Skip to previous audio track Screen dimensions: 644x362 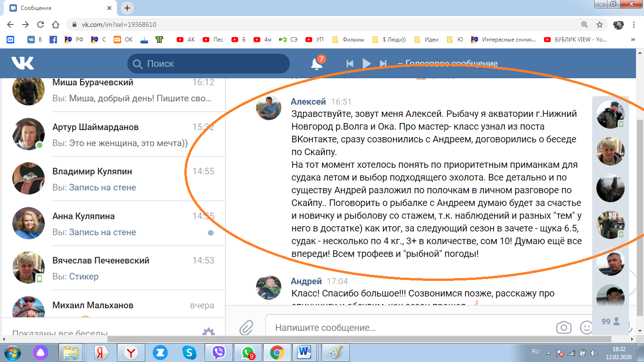coord(350,64)
